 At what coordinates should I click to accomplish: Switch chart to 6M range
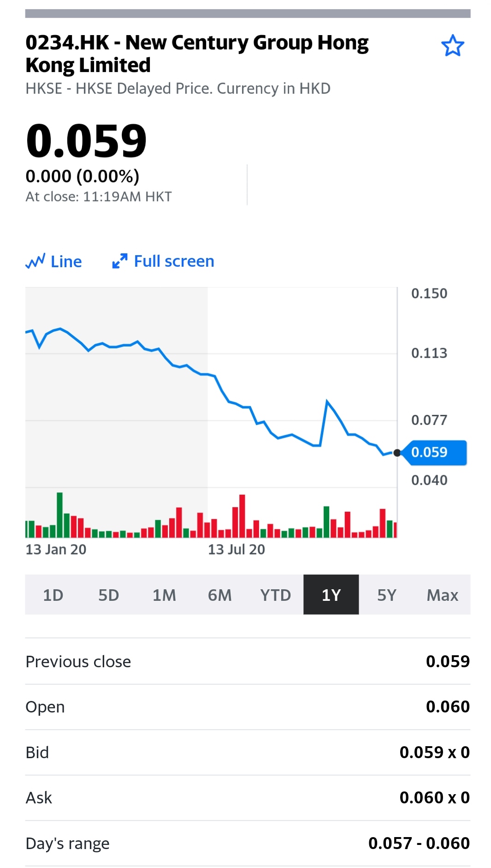pyautogui.click(x=219, y=595)
